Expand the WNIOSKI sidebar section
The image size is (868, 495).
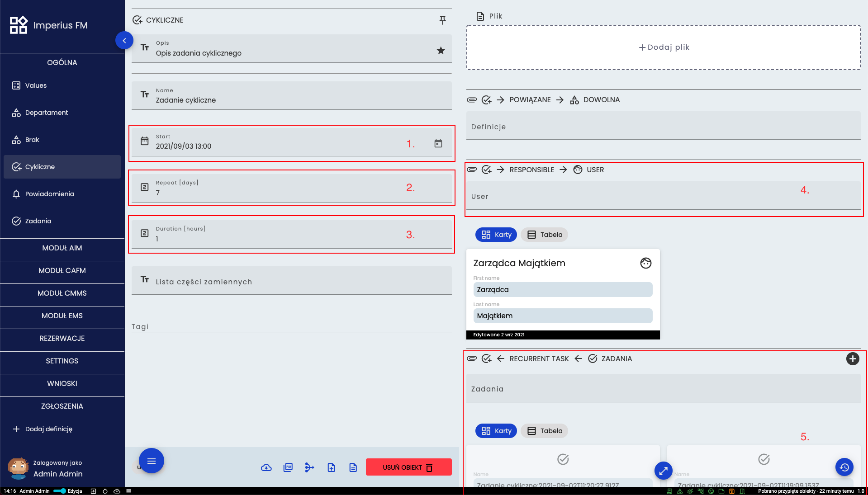tap(62, 384)
